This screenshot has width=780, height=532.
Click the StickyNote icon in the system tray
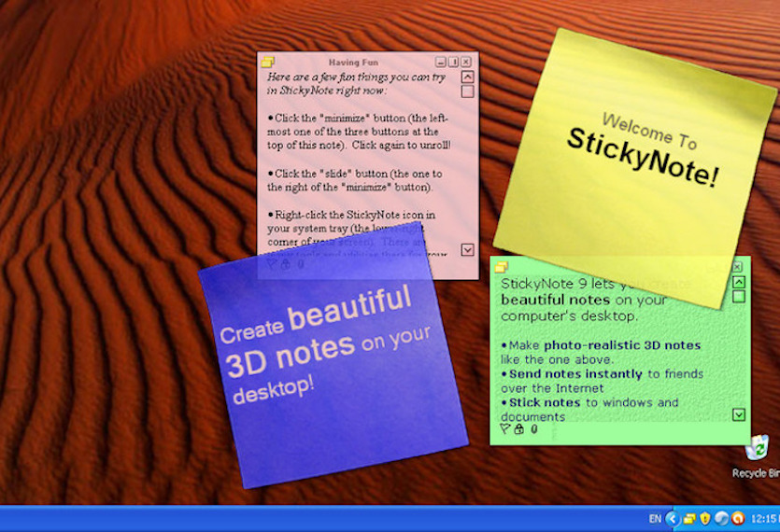[x=689, y=519]
